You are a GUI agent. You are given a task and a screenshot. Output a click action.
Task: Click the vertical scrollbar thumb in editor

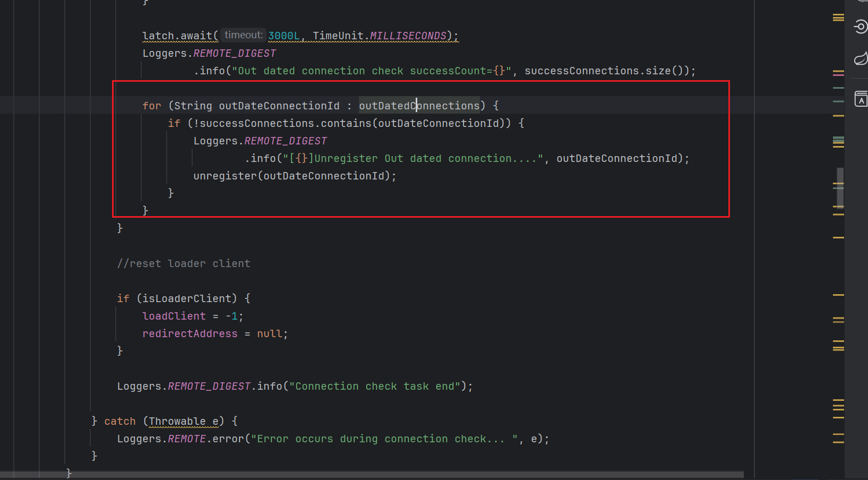point(840,187)
